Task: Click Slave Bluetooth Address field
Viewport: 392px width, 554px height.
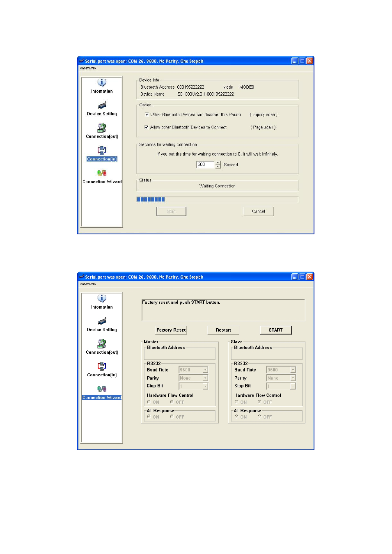Action: tap(267, 353)
